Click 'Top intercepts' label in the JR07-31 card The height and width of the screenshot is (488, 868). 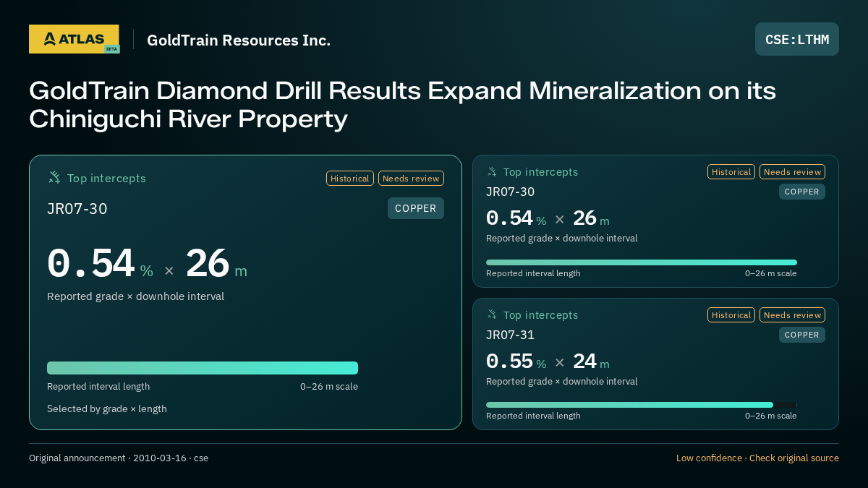[x=540, y=315]
